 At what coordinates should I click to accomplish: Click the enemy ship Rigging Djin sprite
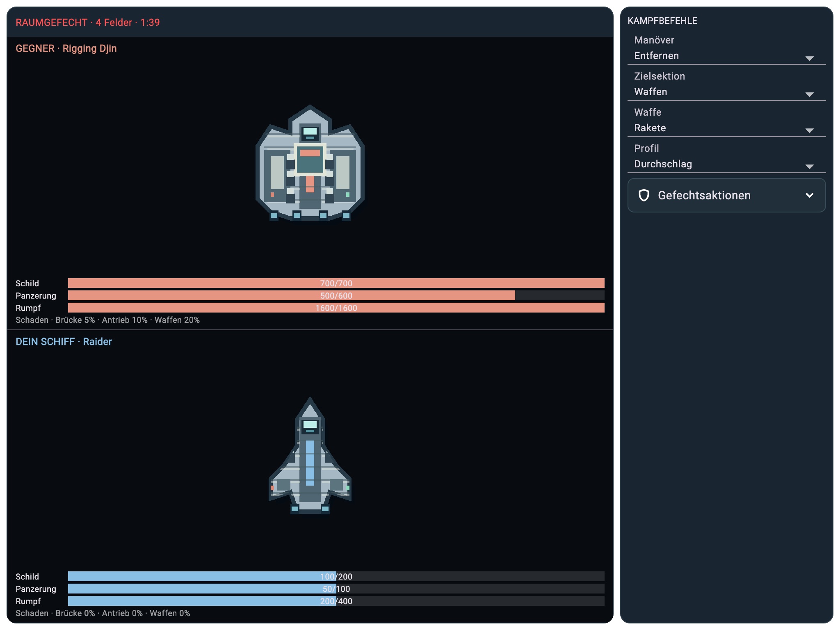(x=310, y=163)
